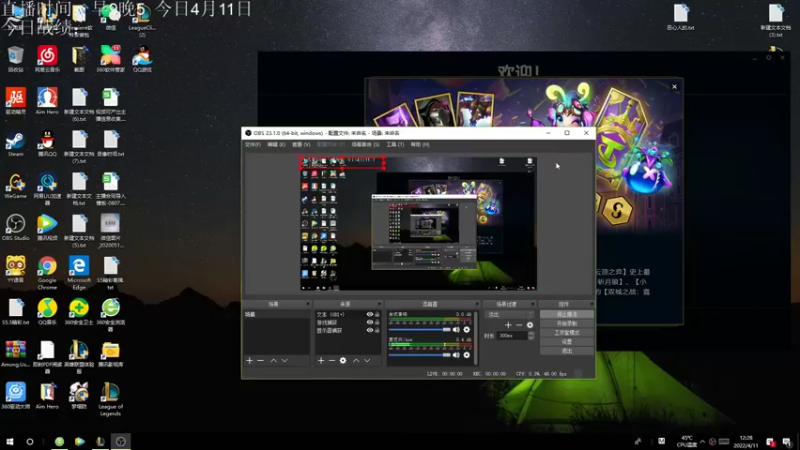The width and height of the screenshot is (800, 450).
Task: Open the scene transition type dropdown (淡出)
Action: pos(509,314)
